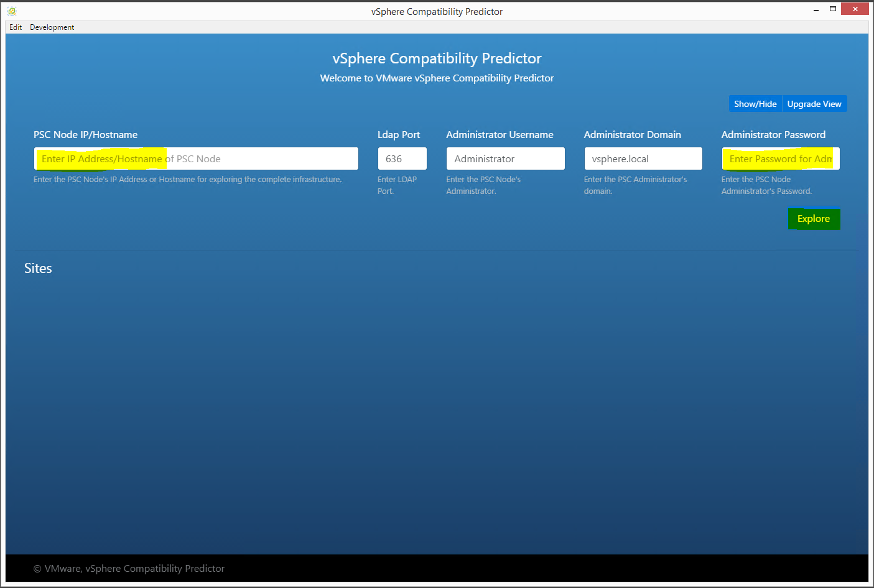Click the 'Administrator Password' label
This screenshot has width=874, height=588.
tap(773, 135)
